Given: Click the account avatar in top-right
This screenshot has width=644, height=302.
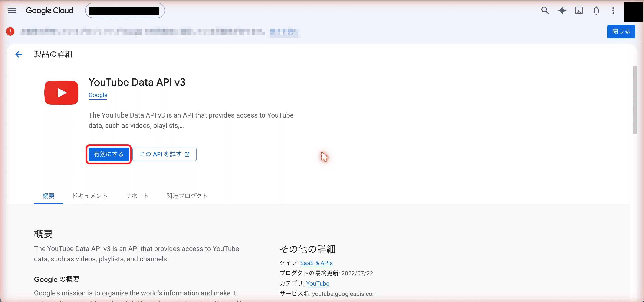Looking at the screenshot, I should point(633,12).
